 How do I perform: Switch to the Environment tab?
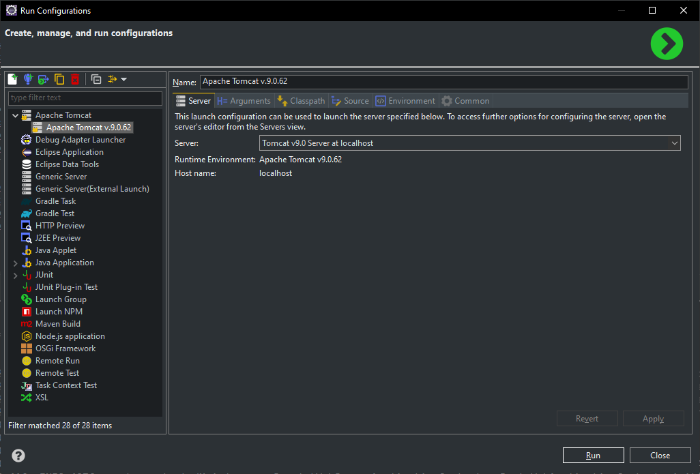[x=405, y=101]
